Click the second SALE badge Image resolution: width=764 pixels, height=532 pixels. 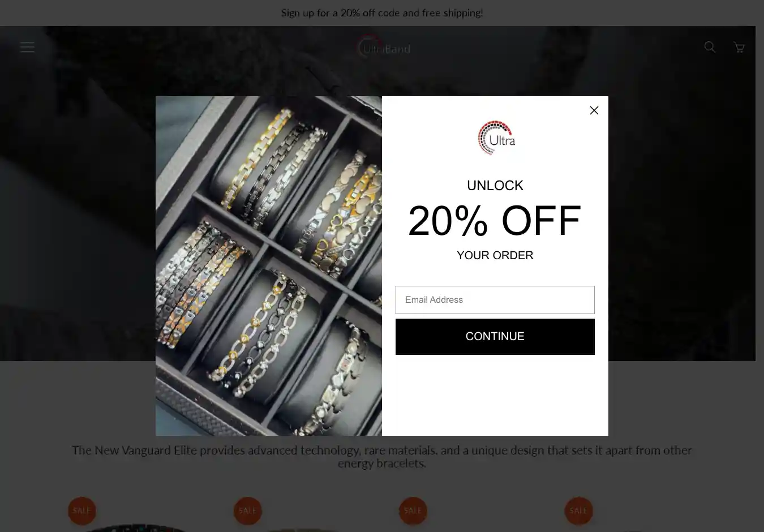248,510
